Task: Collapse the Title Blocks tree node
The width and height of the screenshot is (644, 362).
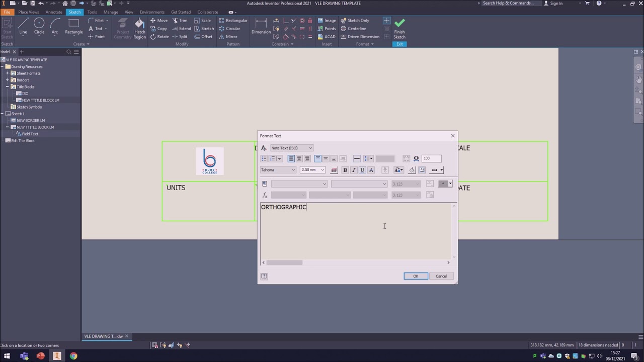Action: pyautogui.click(x=7, y=86)
